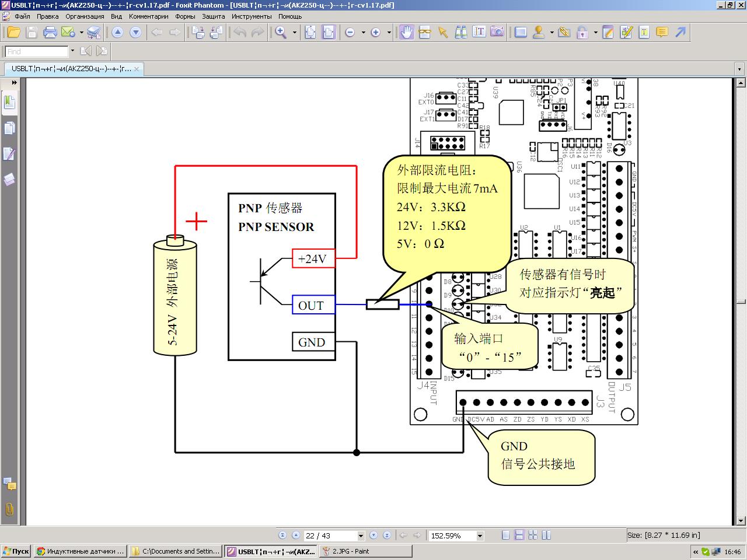The width and height of the screenshot is (747, 560).
Task: Open the Комментарии menu
Action: [x=149, y=16]
